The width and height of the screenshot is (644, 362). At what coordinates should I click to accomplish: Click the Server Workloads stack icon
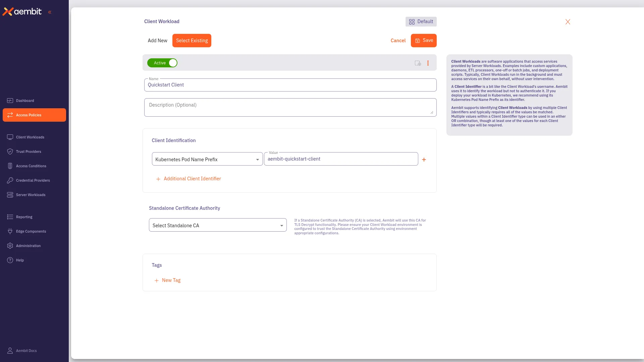pyautogui.click(x=10, y=195)
